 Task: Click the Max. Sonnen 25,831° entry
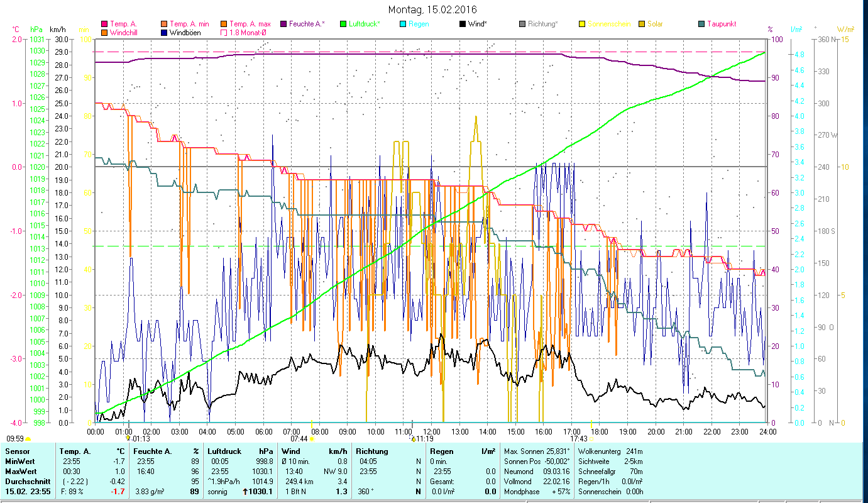tap(537, 451)
